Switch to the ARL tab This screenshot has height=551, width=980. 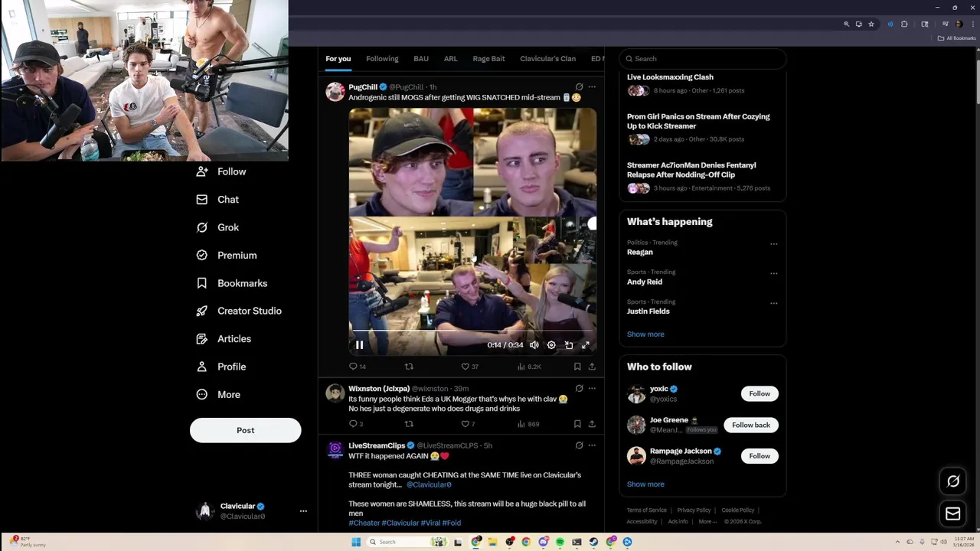pyautogui.click(x=451, y=59)
